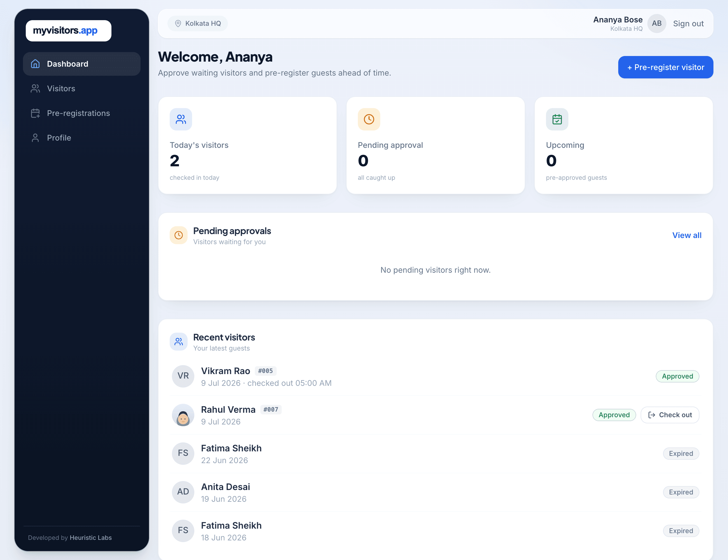Click the Today's visitors people icon

point(181,119)
